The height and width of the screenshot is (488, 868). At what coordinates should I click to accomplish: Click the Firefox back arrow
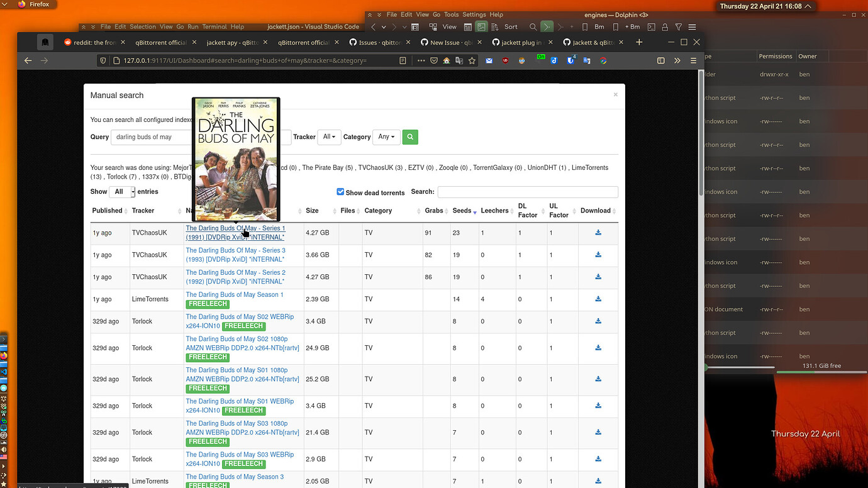coord(28,60)
